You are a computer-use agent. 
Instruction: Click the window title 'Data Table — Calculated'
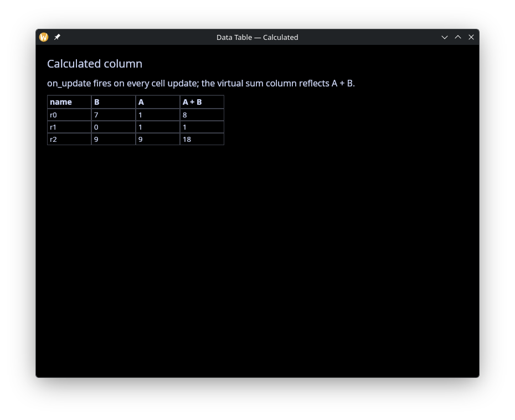coord(257,38)
